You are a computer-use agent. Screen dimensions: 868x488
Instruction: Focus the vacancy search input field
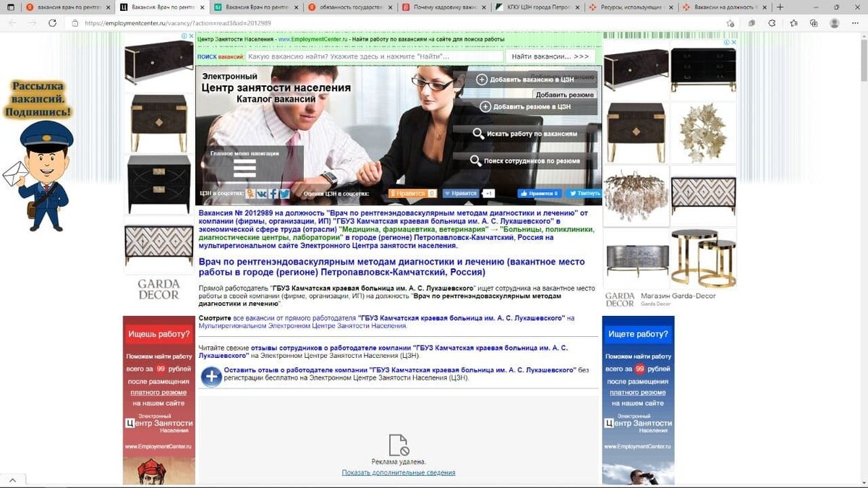click(374, 56)
